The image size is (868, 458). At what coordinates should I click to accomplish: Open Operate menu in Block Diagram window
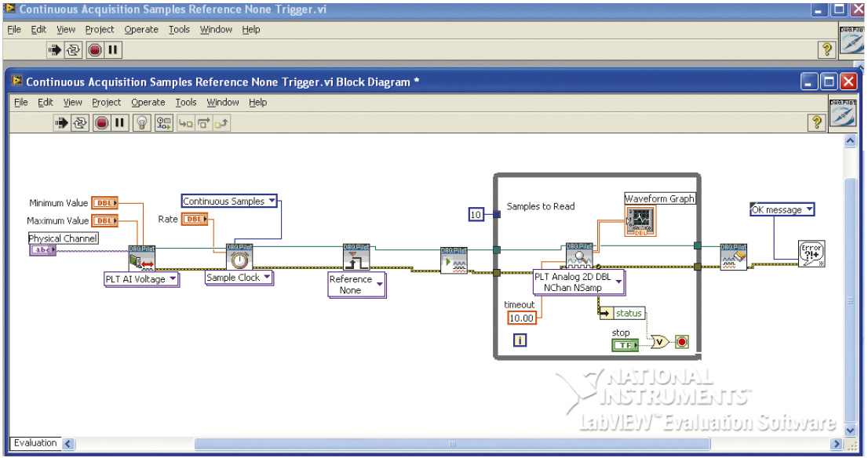click(148, 102)
